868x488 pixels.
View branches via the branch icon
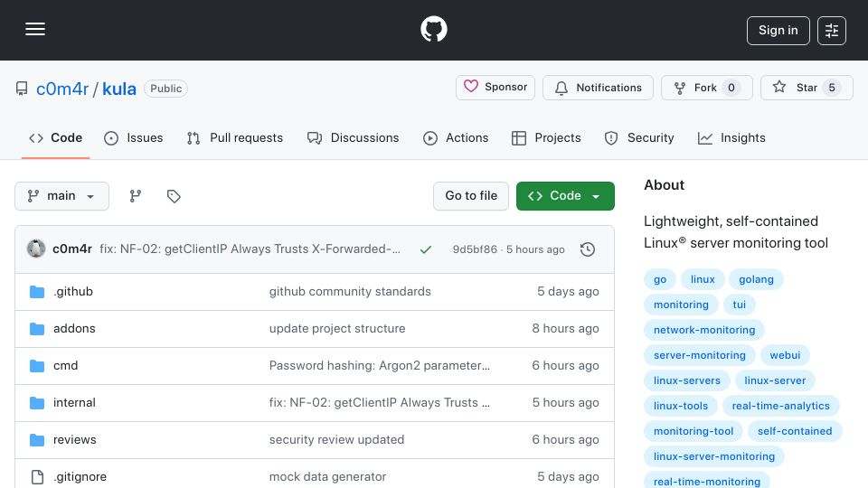pyautogui.click(x=135, y=196)
